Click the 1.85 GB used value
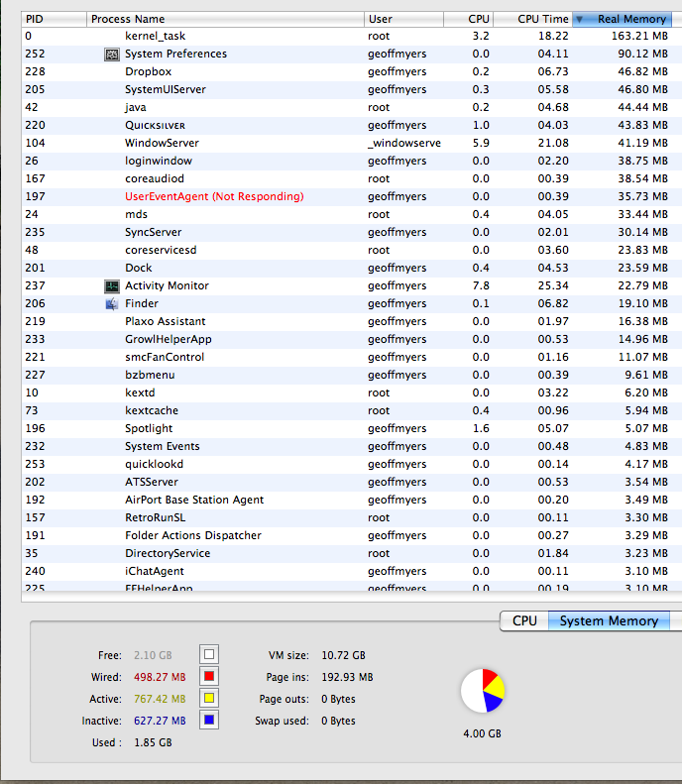This screenshot has height=784, width=682. tap(153, 742)
